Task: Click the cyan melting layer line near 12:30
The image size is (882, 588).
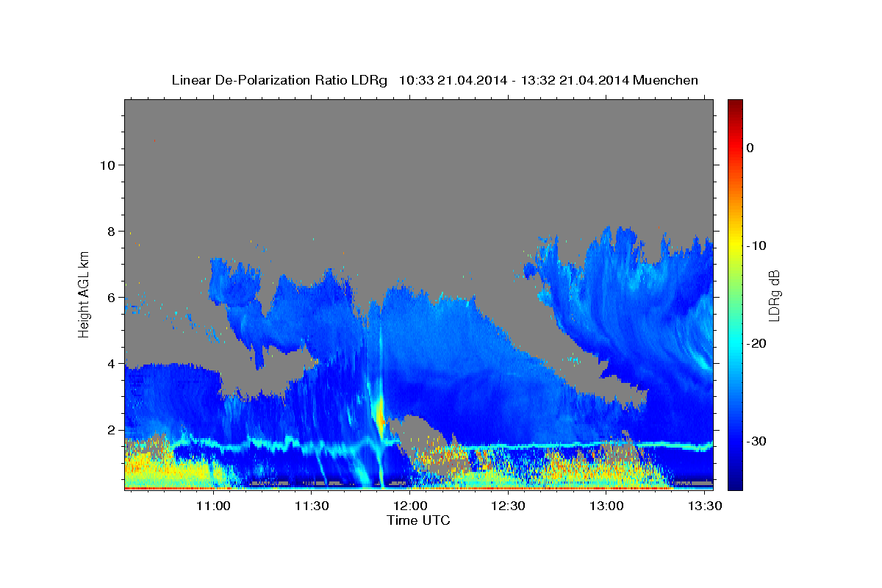Action: click(508, 446)
